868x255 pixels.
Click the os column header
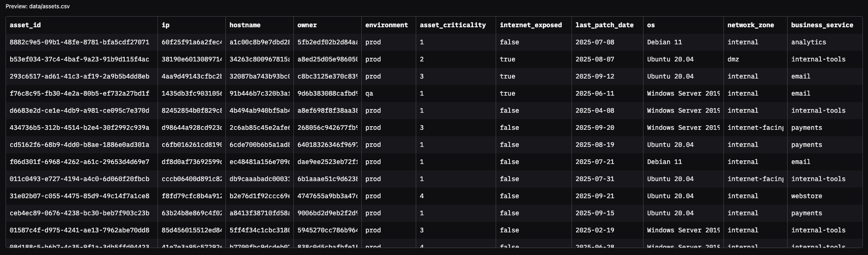tap(651, 25)
